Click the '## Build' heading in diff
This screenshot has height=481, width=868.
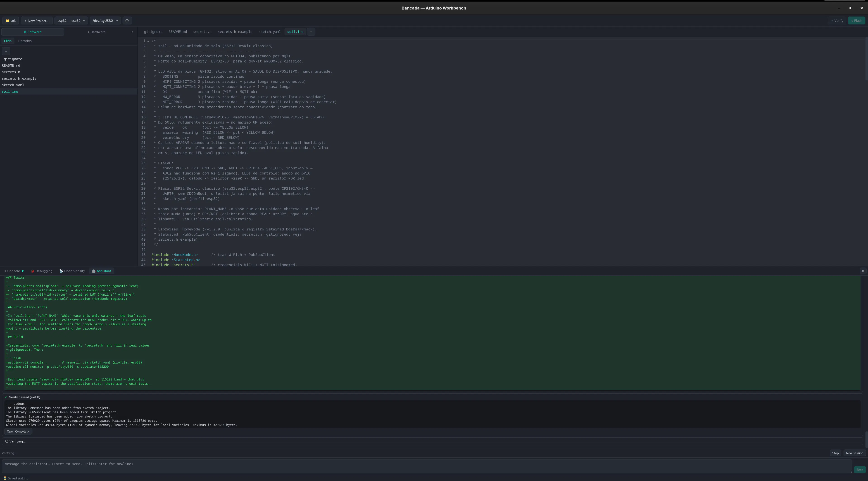tap(14, 337)
